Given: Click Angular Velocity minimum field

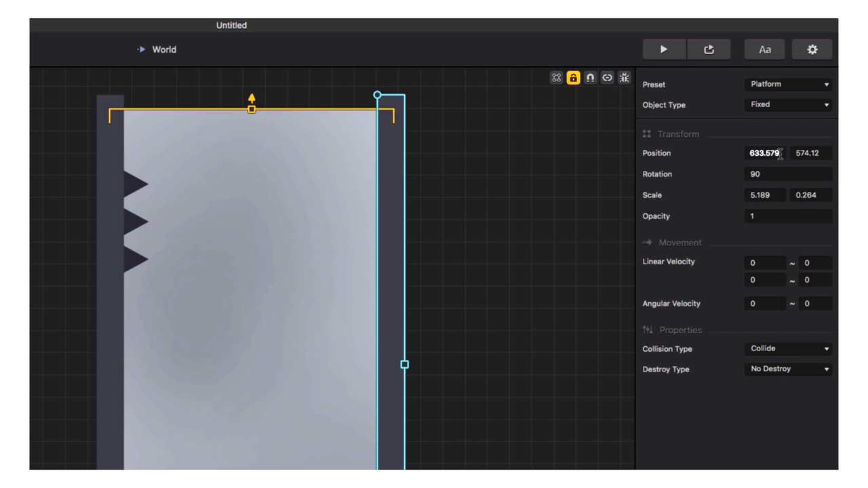Looking at the screenshot, I should point(765,304).
